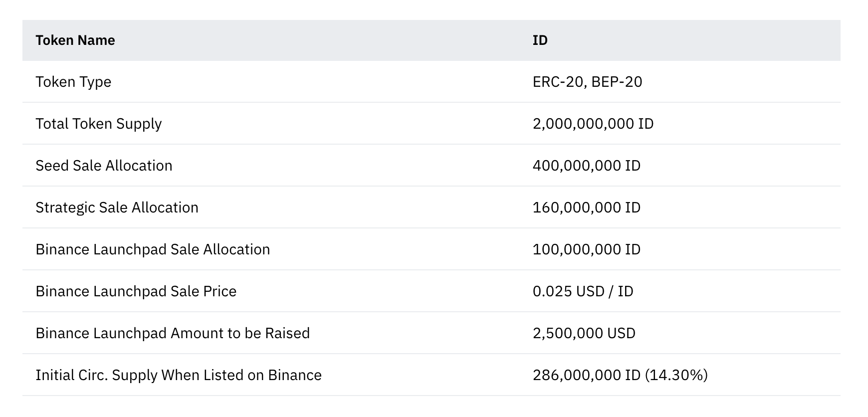Click the Total Token Supply label
Image resolution: width=868 pixels, height=417 pixels.
98,124
